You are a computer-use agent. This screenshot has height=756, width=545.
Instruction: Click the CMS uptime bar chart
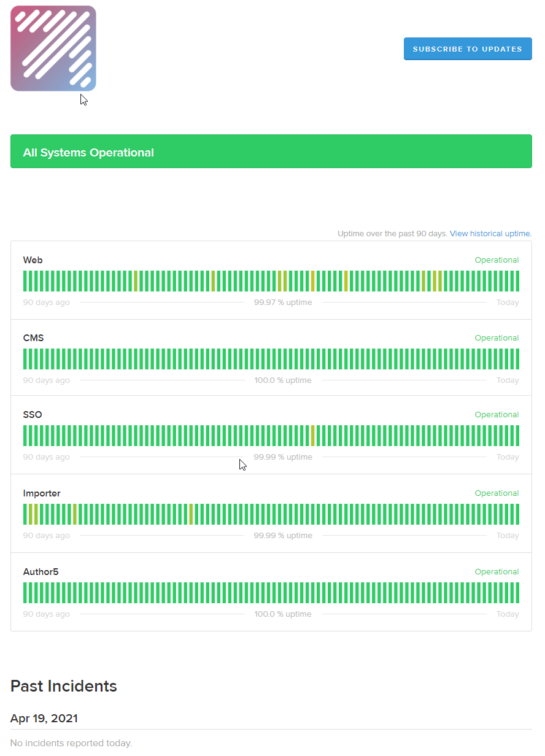point(271,359)
